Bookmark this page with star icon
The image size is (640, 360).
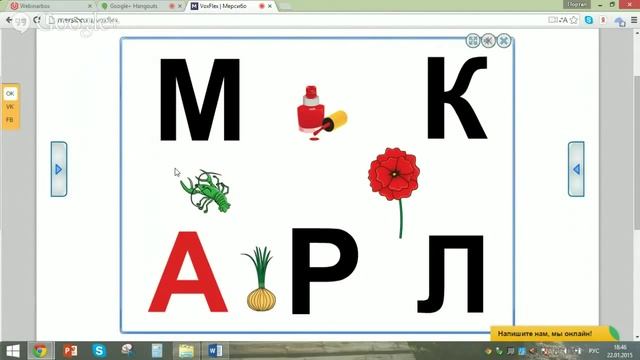pos(574,20)
